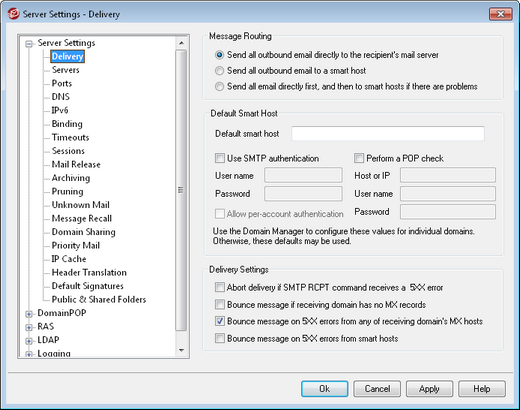520x410 pixels.
Task: Uncheck Bounce message on 5XX errors from MX hosts
Action: coord(220,321)
